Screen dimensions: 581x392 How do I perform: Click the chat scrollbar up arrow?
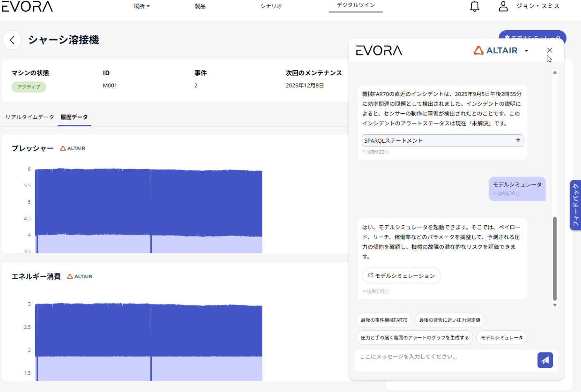pos(555,72)
